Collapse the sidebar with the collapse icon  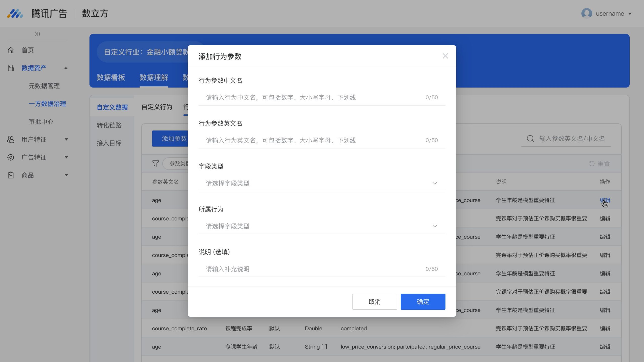pyautogui.click(x=38, y=34)
